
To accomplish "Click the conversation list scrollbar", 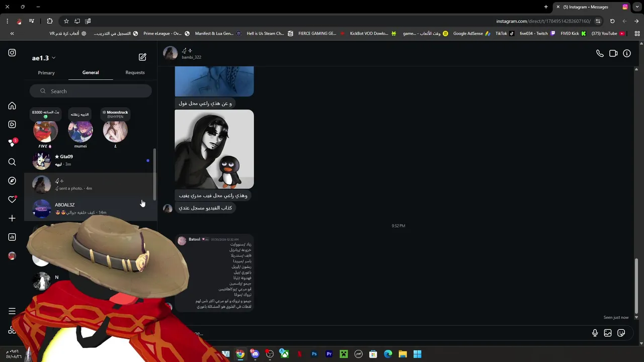I will tap(155, 173).
